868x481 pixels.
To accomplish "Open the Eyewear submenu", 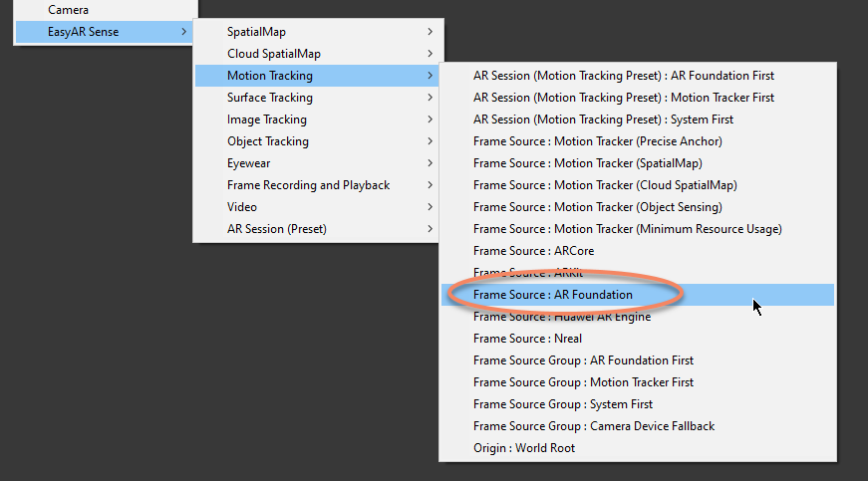I will click(318, 163).
